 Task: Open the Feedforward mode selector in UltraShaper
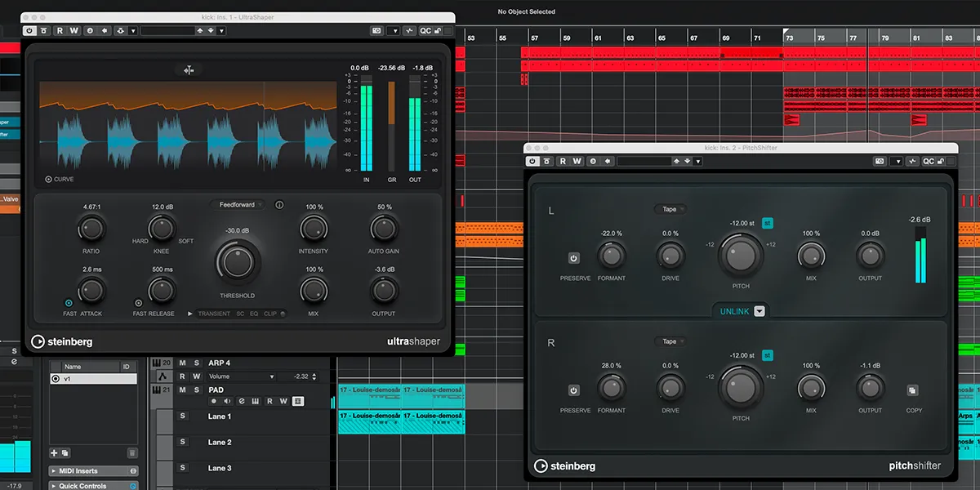coord(238,204)
